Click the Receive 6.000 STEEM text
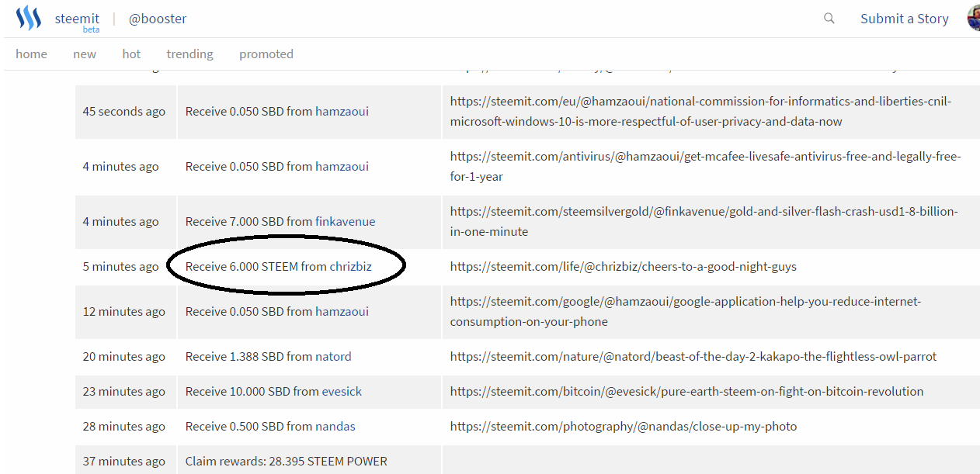Image resolution: width=980 pixels, height=474 pixels. point(242,266)
